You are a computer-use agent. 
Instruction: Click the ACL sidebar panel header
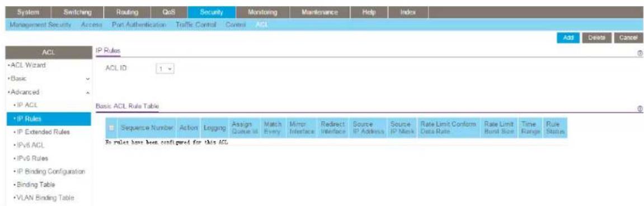(49, 52)
